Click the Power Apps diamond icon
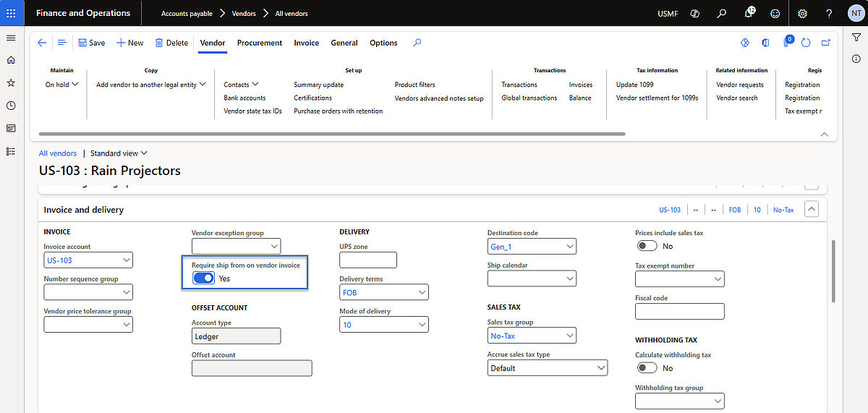This screenshot has width=868, height=413. 745,43
